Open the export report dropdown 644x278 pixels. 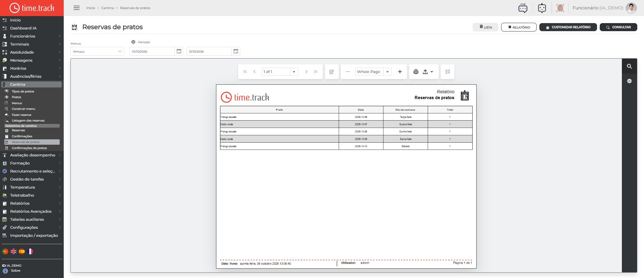point(428,72)
